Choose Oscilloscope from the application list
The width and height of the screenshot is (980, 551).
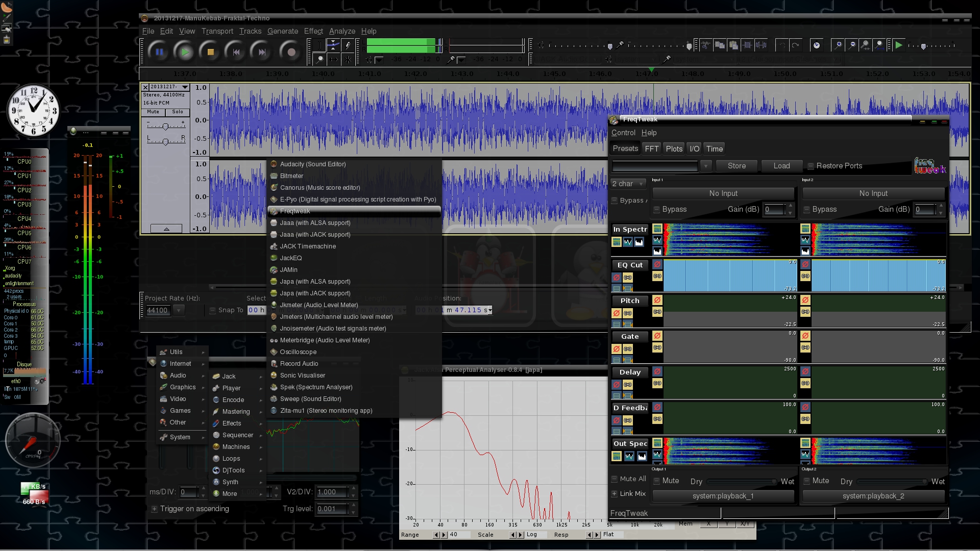[x=298, y=352]
